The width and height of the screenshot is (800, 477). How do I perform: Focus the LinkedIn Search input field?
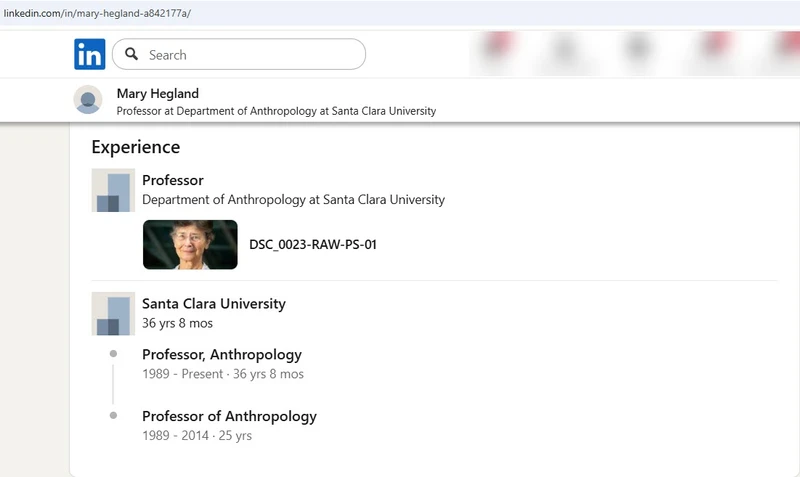[239, 54]
